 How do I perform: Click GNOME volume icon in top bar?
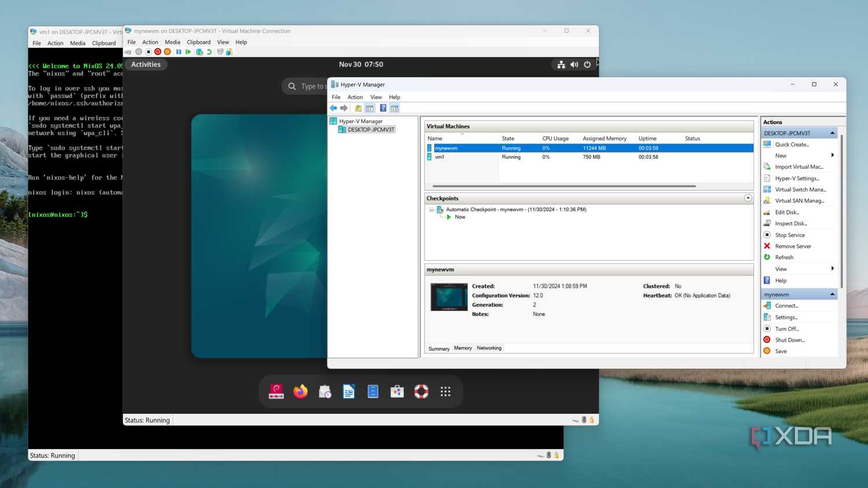point(574,64)
